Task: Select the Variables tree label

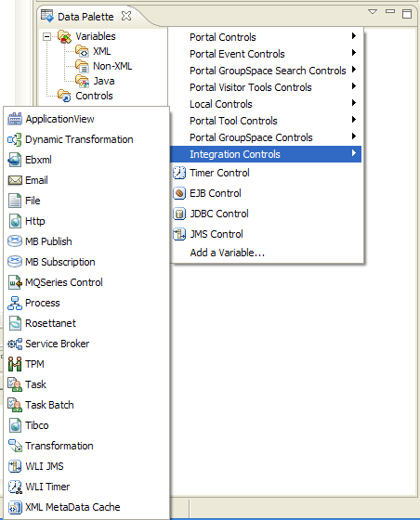Action: tap(96, 36)
